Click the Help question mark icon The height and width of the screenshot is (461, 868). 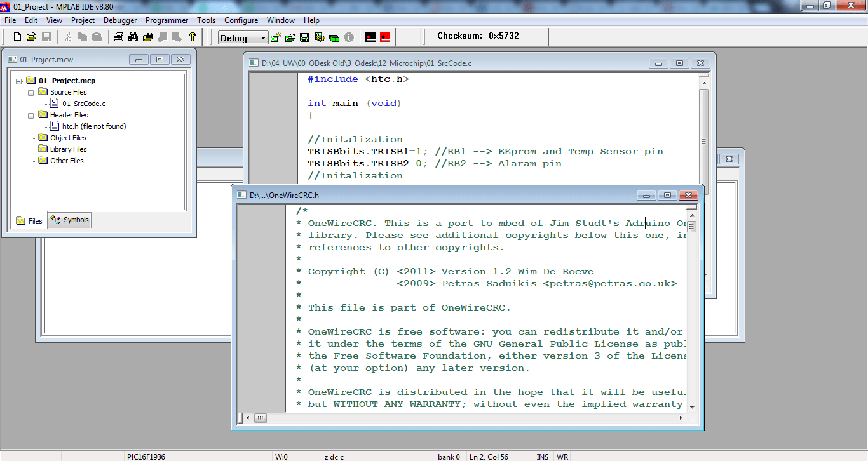coord(193,37)
